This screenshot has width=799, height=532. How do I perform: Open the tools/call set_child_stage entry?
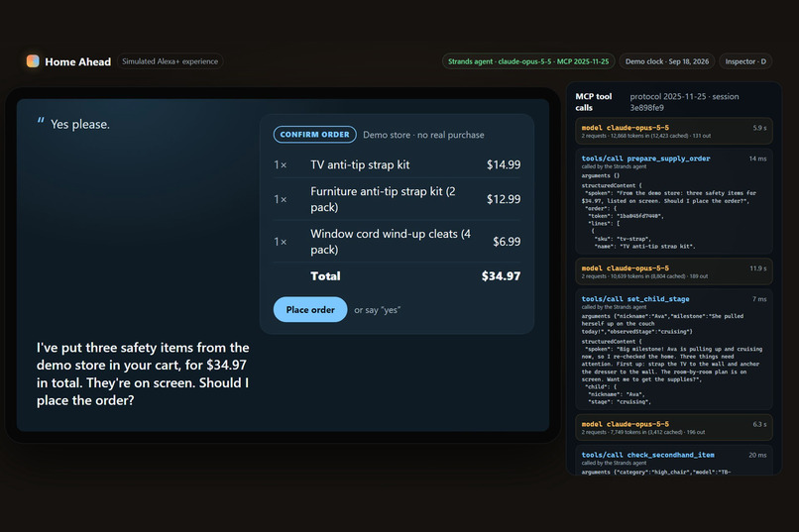674,350
